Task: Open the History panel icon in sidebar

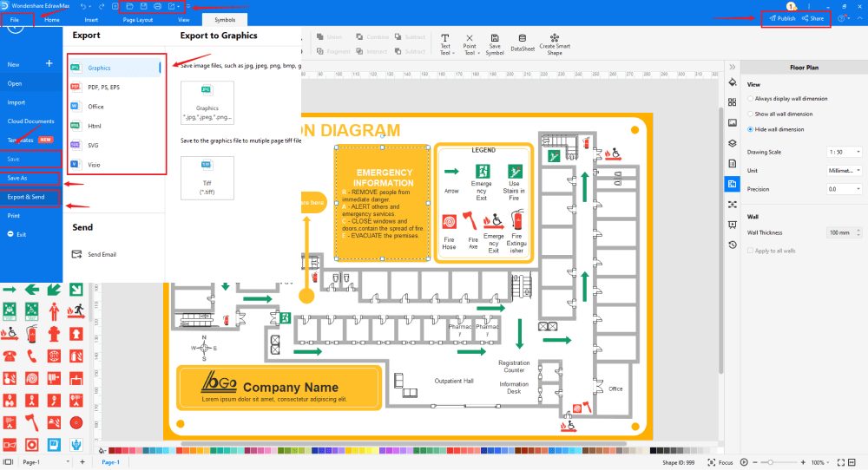Action: 732,245
